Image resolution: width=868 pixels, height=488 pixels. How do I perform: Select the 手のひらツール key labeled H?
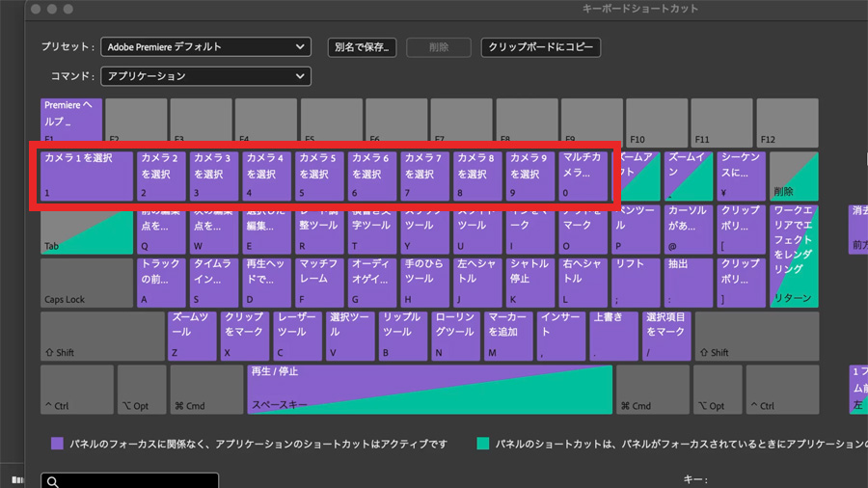(424, 283)
